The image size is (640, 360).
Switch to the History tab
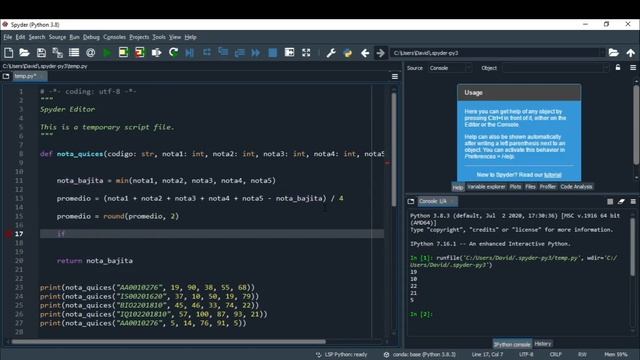[x=542, y=344]
